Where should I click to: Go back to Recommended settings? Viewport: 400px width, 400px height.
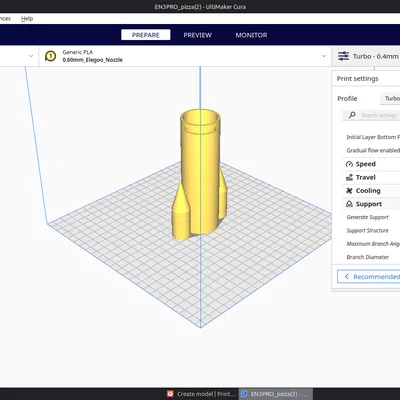tap(369, 277)
